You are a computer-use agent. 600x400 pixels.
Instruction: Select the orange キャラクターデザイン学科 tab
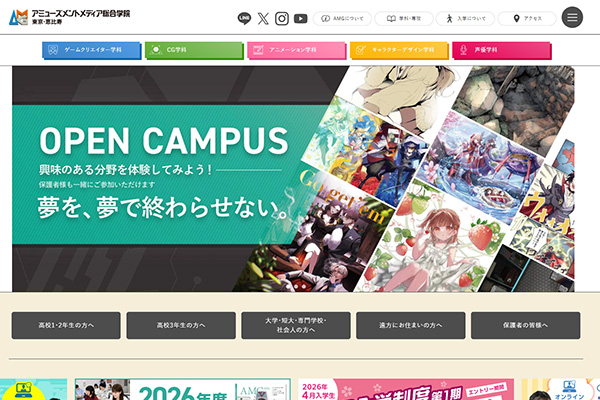[399, 51]
